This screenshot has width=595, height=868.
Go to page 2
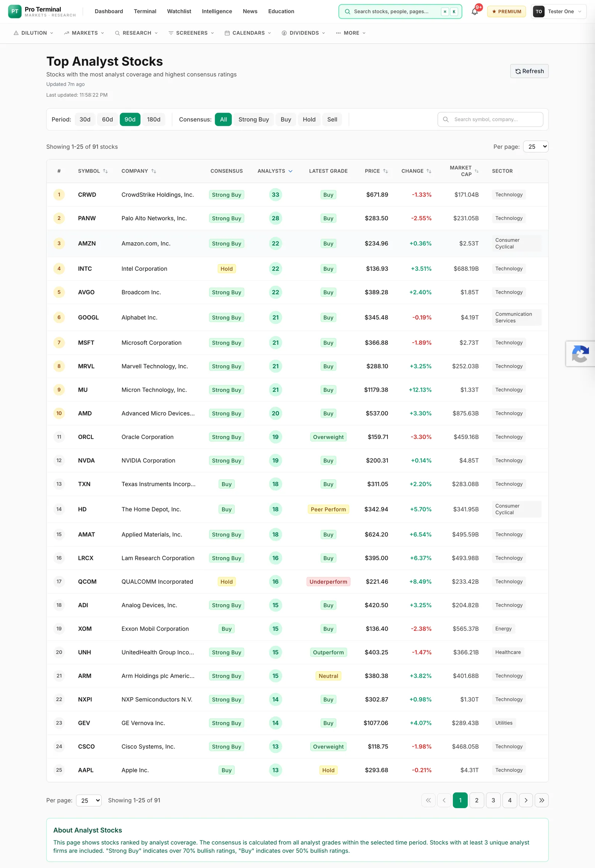click(x=477, y=800)
